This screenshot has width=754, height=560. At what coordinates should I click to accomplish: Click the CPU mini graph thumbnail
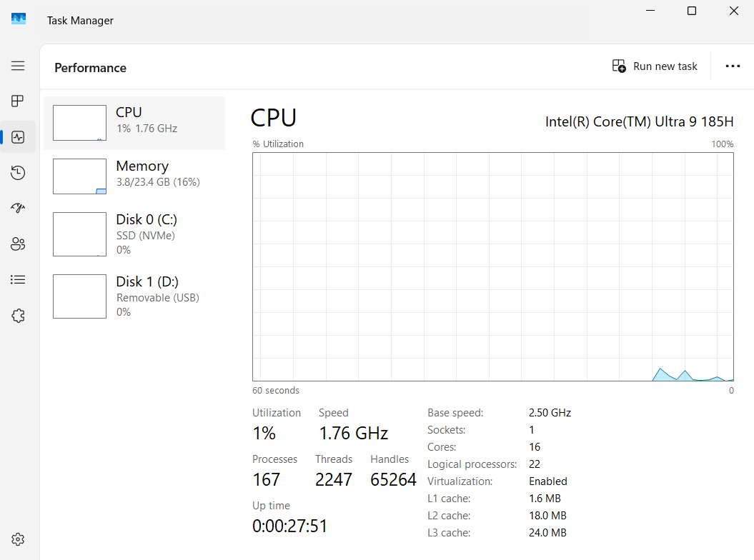[x=79, y=123]
